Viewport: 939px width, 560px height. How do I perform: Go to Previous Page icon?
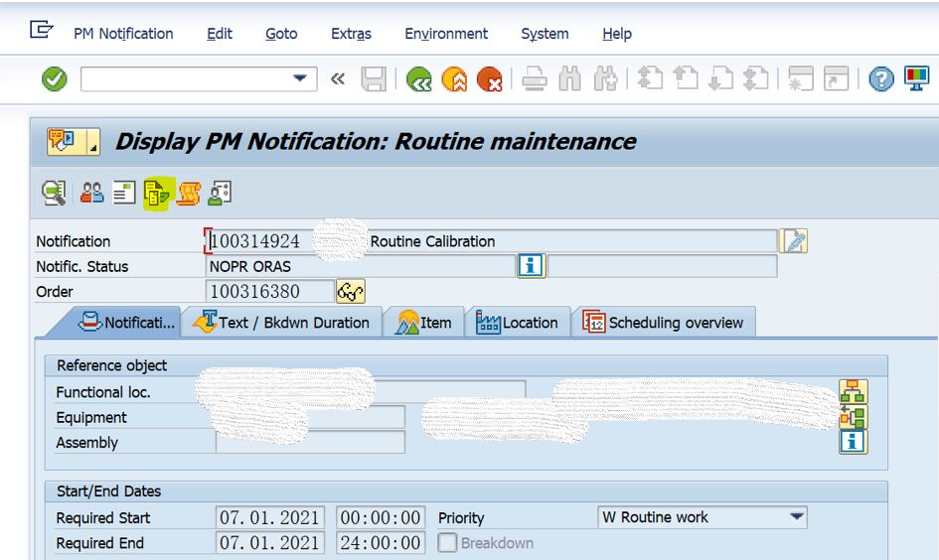tap(686, 78)
